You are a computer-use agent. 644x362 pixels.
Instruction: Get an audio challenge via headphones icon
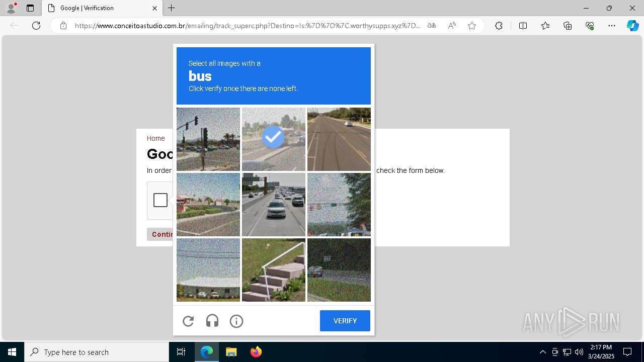click(x=212, y=321)
